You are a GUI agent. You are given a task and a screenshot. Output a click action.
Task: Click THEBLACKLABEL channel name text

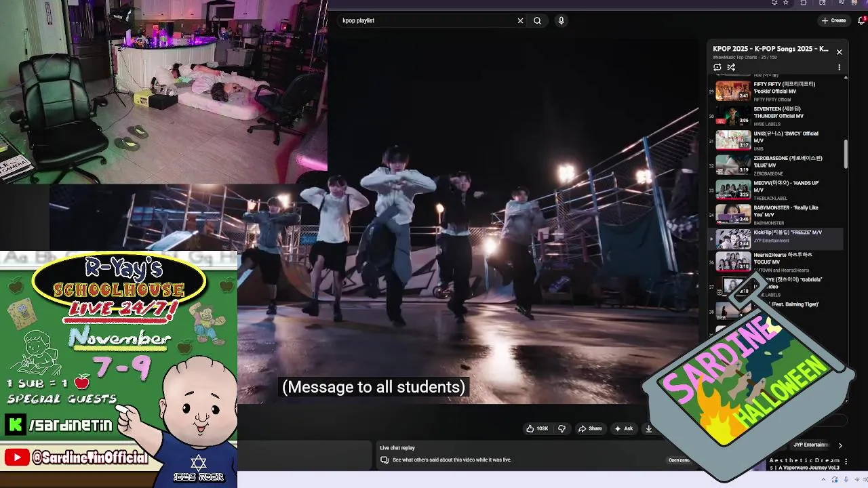click(770, 199)
